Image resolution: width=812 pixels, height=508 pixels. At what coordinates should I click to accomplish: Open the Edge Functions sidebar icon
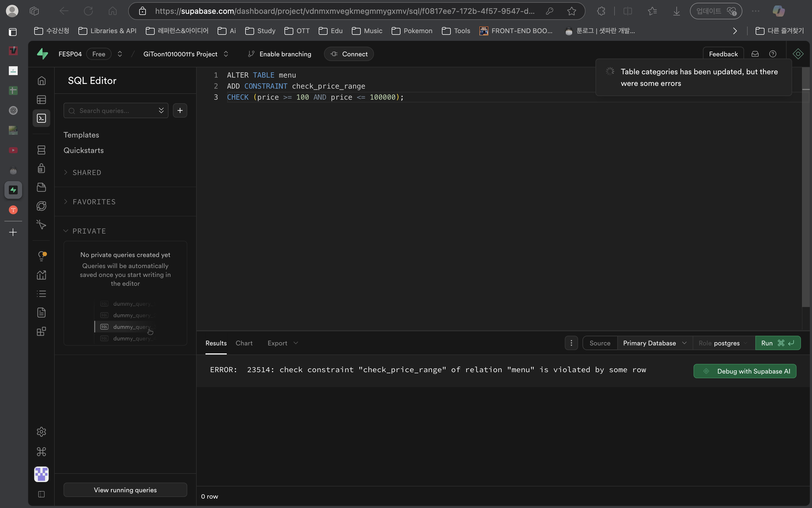coord(41,206)
